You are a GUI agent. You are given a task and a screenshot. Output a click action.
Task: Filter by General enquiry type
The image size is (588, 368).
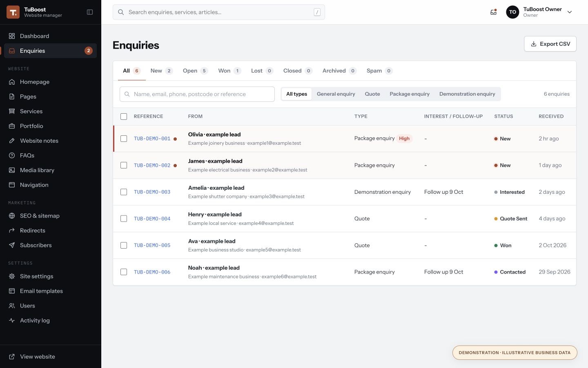pyautogui.click(x=336, y=94)
